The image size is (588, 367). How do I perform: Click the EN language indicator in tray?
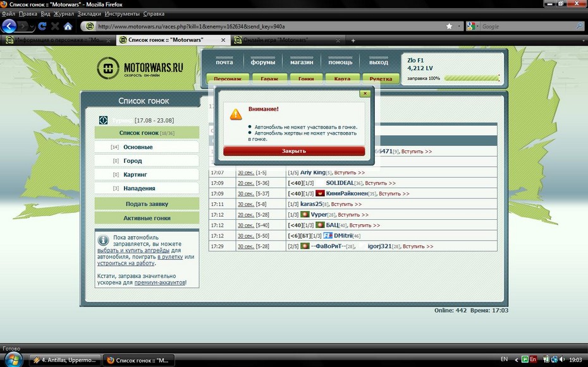click(504, 359)
